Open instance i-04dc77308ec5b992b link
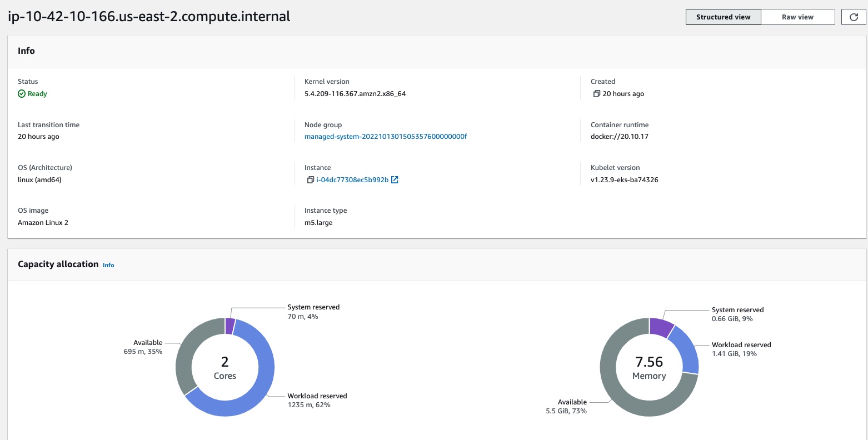The height and width of the screenshot is (440, 868). [x=352, y=180]
